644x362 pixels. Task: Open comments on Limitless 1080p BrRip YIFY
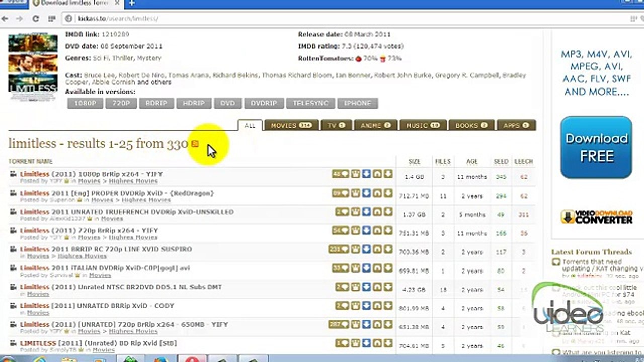coord(340,174)
